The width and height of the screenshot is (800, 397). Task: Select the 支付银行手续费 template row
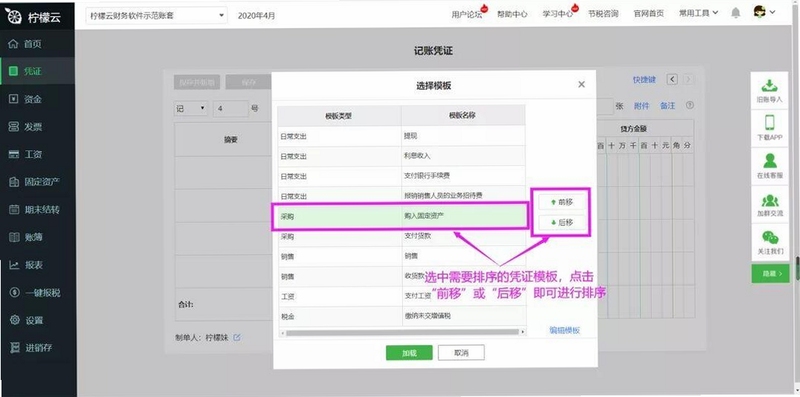tap(402, 176)
